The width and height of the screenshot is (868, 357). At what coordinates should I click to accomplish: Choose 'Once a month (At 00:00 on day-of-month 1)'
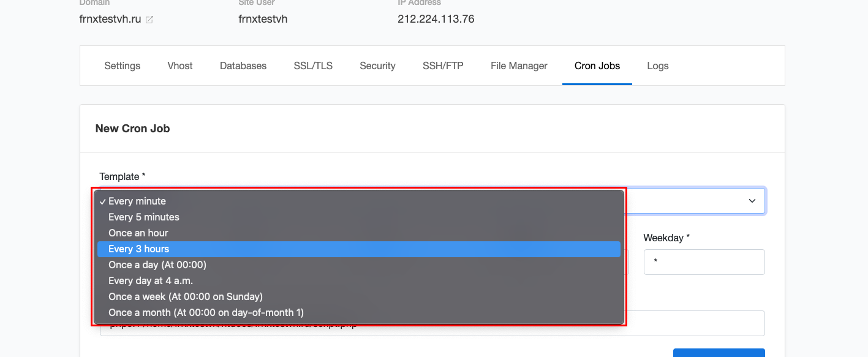(359, 312)
